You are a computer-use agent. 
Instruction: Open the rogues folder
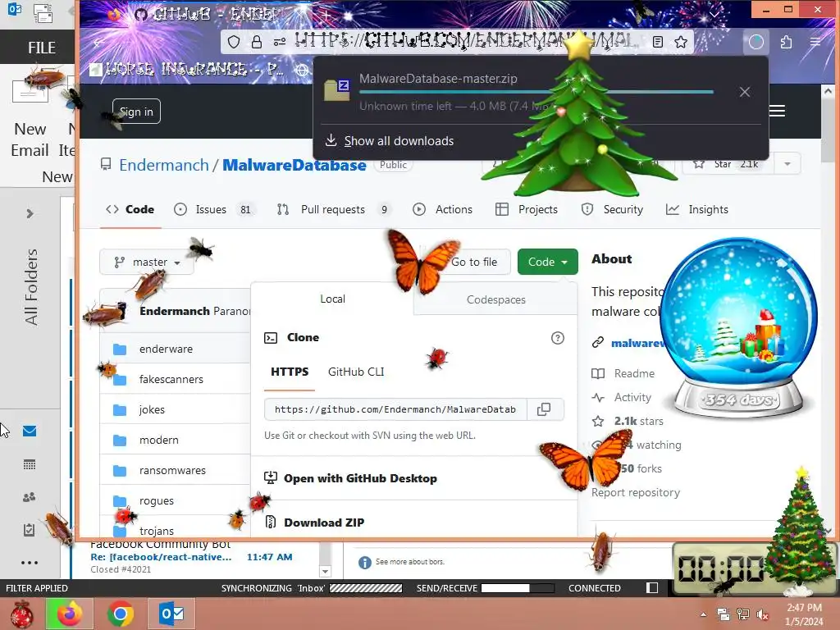point(157,501)
